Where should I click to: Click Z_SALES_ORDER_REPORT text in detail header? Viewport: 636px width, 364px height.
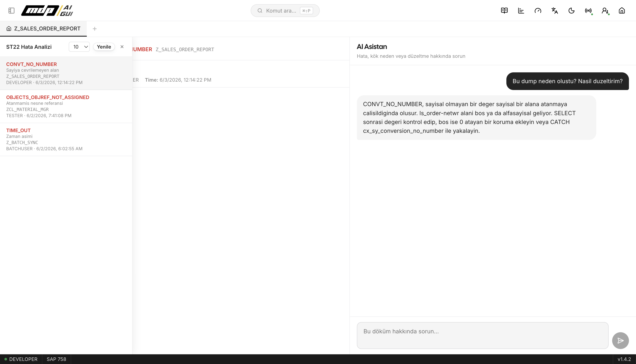point(185,49)
